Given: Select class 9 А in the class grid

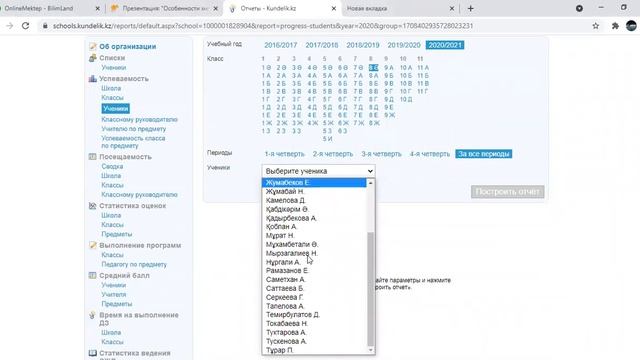Looking at the screenshot, I should click(x=389, y=68).
